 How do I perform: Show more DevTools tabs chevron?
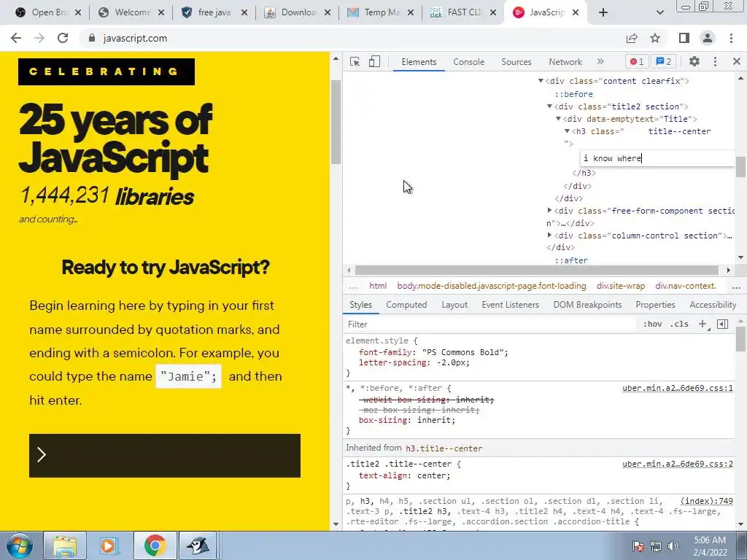[600, 61]
